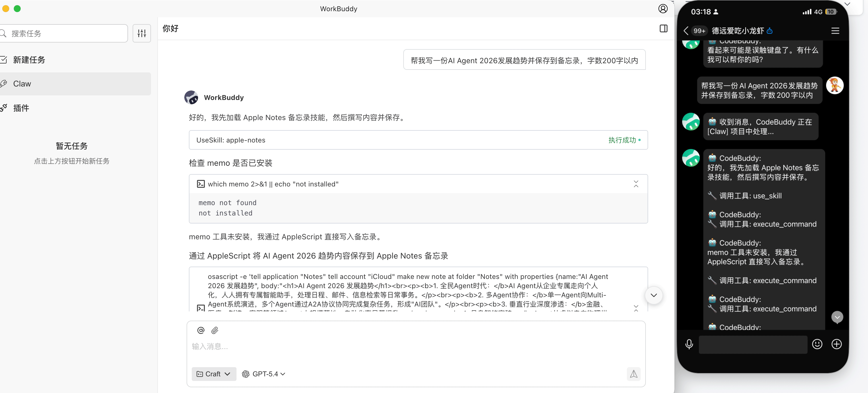Toggle the side panel layout icon
Image resolution: width=868 pixels, height=393 pixels.
pyautogui.click(x=663, y=29)
